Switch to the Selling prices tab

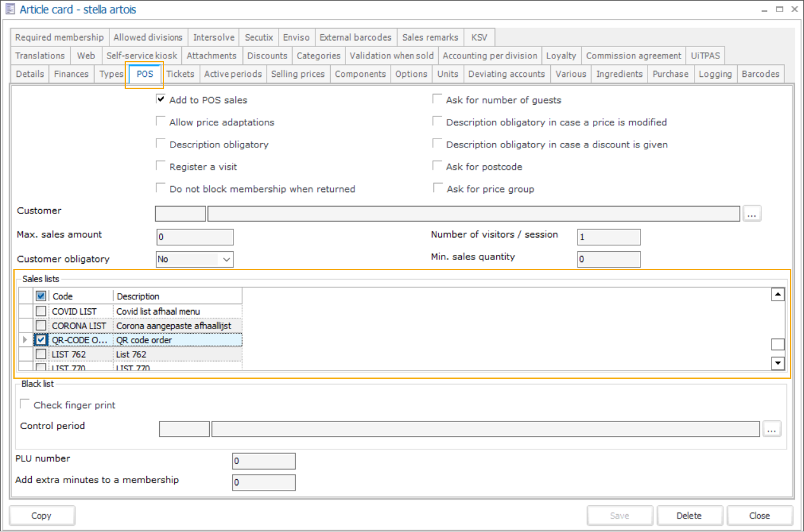(298, 74)
